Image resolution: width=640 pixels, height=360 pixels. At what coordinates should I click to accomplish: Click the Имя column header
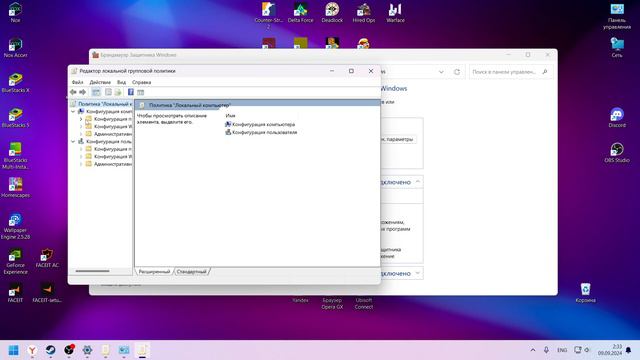pos(230,116)
